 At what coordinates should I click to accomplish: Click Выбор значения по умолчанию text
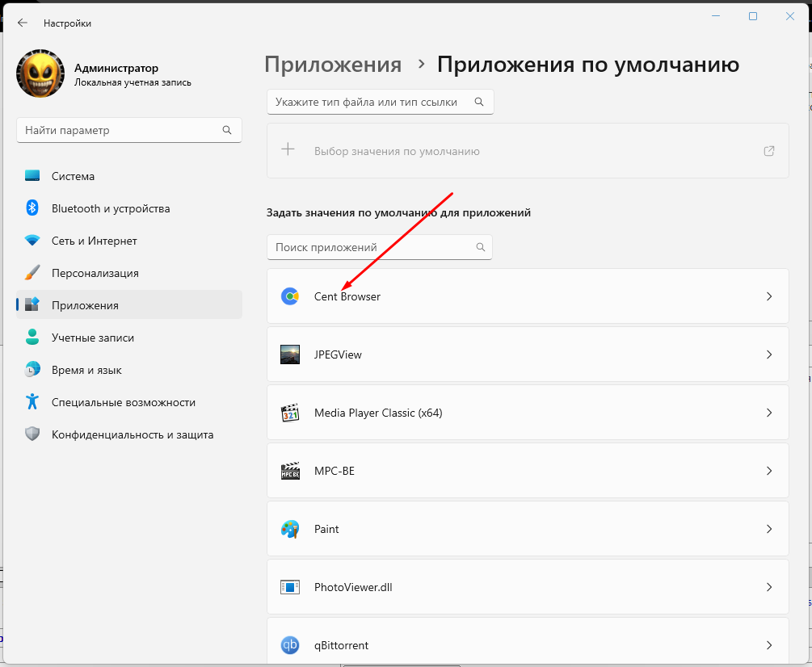(397, 152)
